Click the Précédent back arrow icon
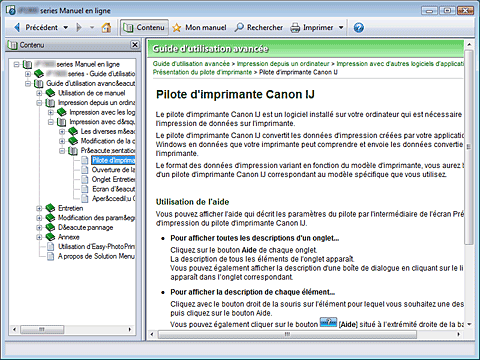Image resolution: width=480 pixels, height=360 pixels. pyautogui.click(x=17, y=27)
